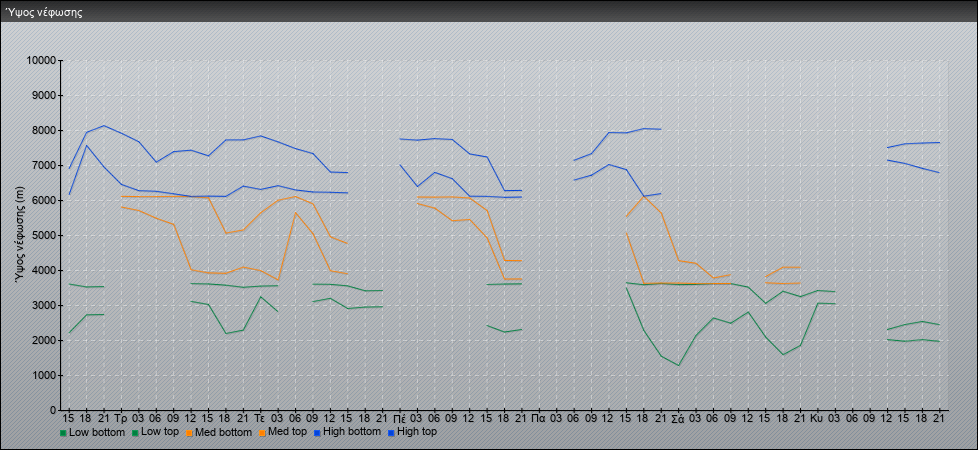
Task: Click the Low bottom green legend swatch
Action: click(63, 432)
